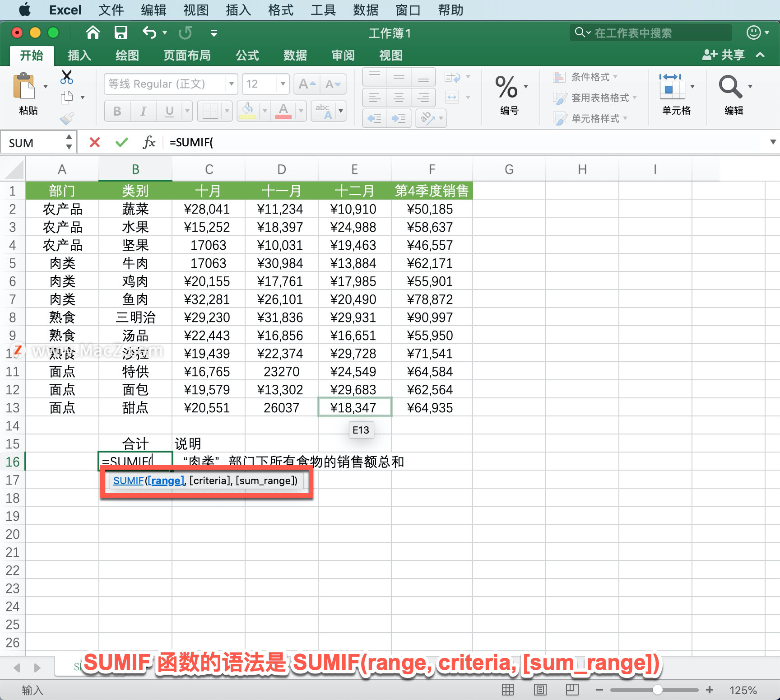Click the 共享 share button
The image size is (780, 700).
pyautogui.click(x=724, y=55)
